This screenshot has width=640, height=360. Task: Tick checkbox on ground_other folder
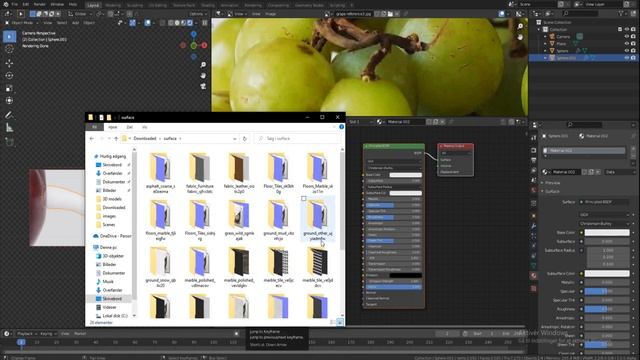click(304, 199)
